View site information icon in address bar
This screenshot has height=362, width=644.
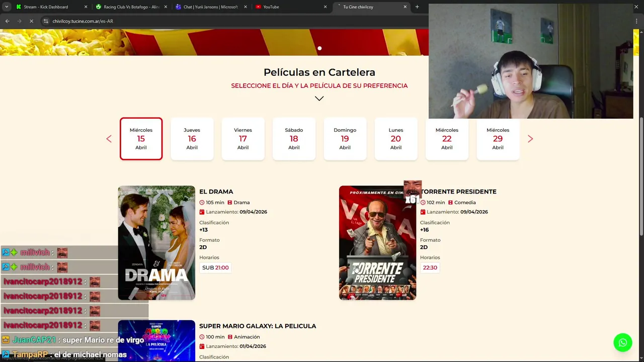[x=46, y=21]
